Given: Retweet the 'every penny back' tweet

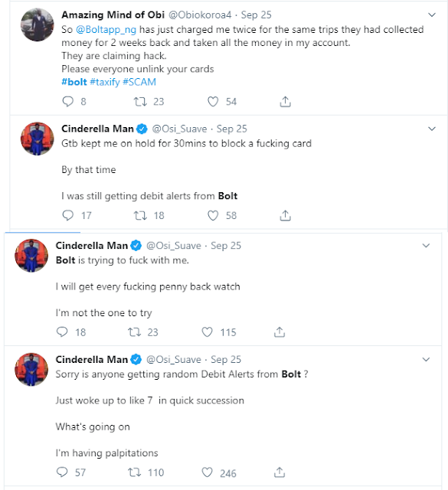Looking at the screenshot, I should coord(135,332).
